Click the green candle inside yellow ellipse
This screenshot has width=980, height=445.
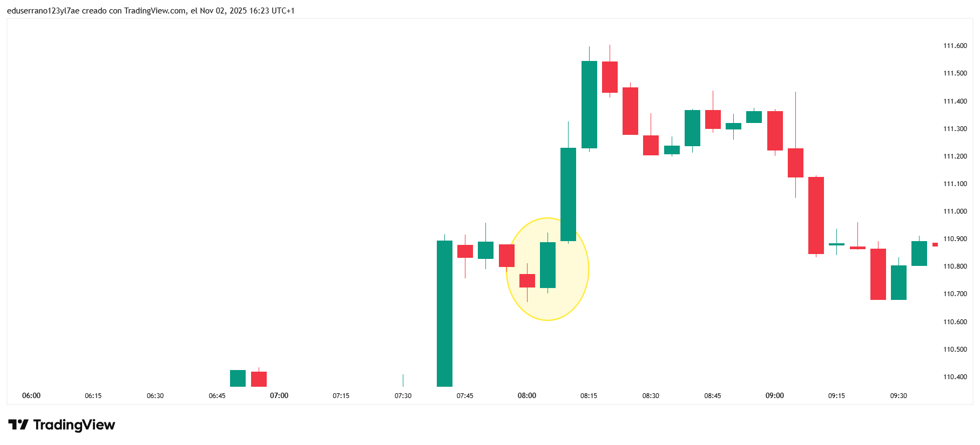click(x=548, y=265)
